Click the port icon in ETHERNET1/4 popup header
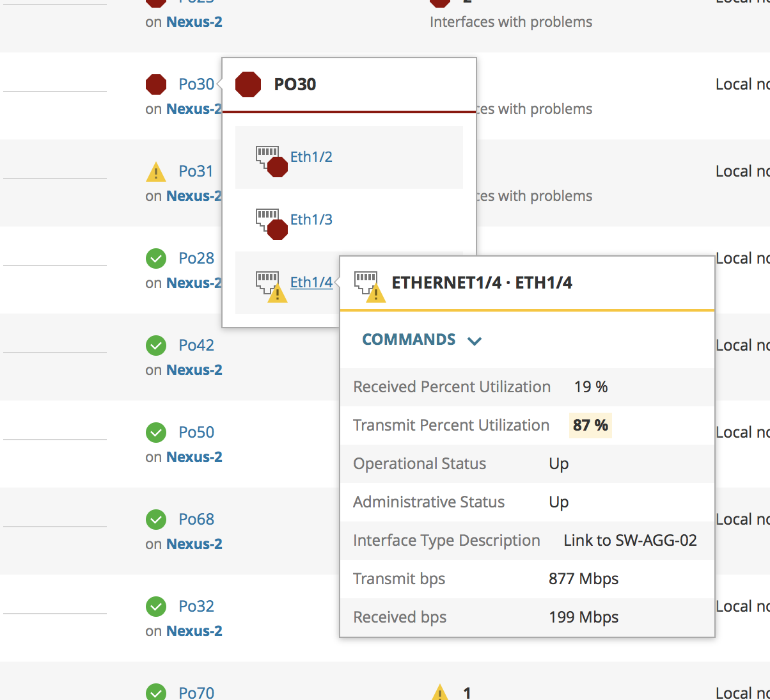This screenshot has width=770, height=700. [x=370, y=287]
